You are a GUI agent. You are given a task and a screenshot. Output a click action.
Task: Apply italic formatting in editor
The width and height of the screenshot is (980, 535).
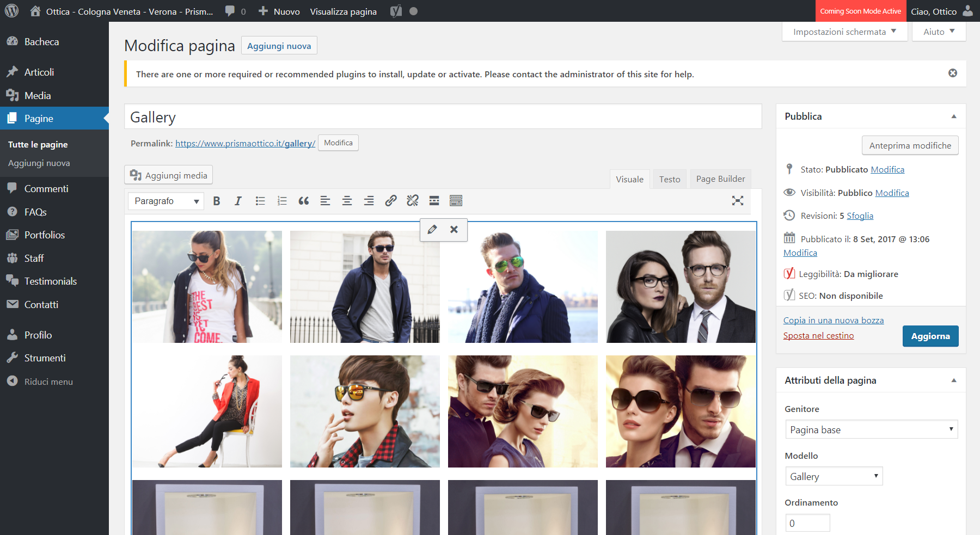238,201
